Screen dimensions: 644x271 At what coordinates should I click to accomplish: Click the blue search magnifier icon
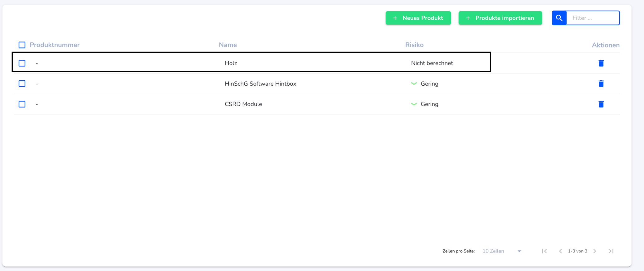coord(559,18)
